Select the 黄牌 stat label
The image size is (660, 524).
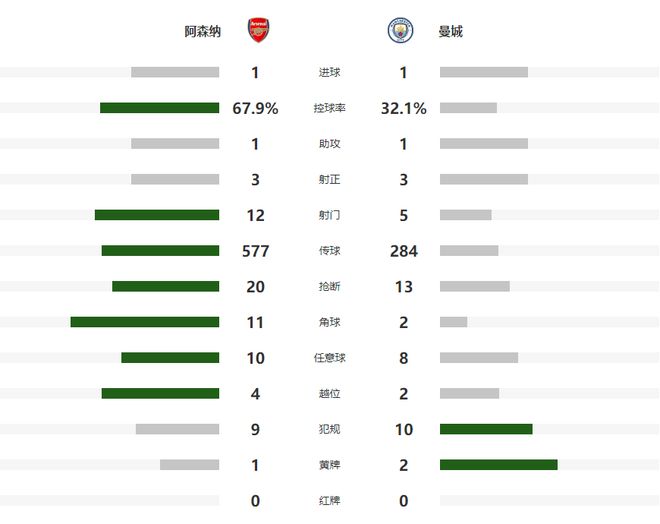(329, 465)
